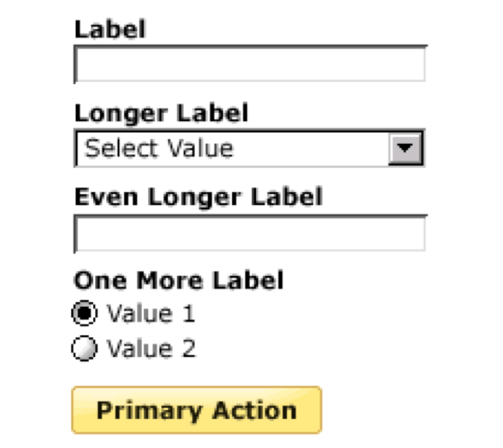Place cursor in the second empty input box

[250, 234]
